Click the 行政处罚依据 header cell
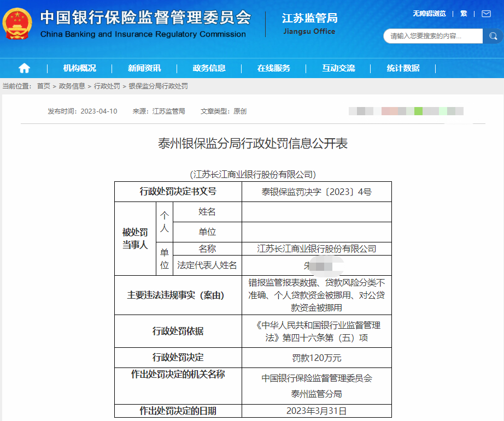The height and width of the screenshot is (421, 504). [178, 331]
